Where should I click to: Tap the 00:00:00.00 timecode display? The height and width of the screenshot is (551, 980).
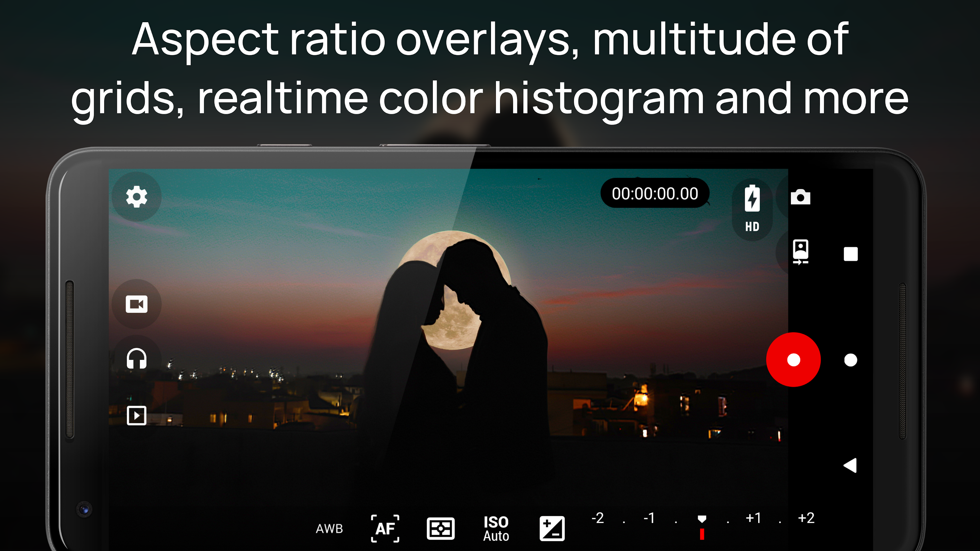click(x=654, y=193)
